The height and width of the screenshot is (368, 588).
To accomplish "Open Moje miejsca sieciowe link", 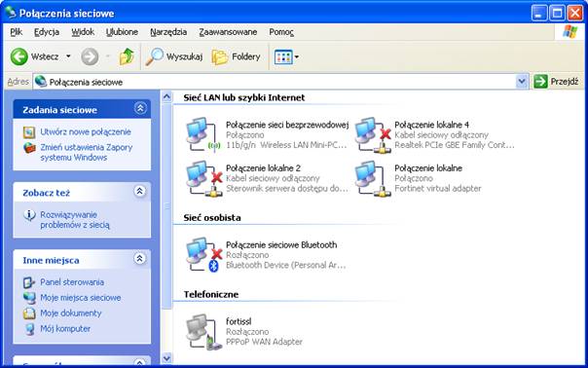I will pyautogui.click(x=81, y=298).
